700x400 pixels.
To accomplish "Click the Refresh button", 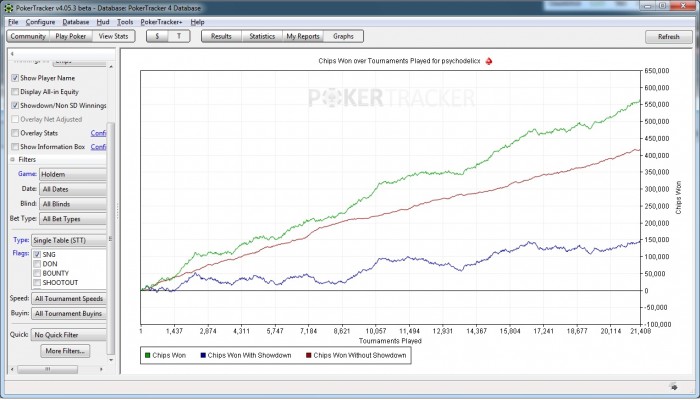I will pos(668,37).
